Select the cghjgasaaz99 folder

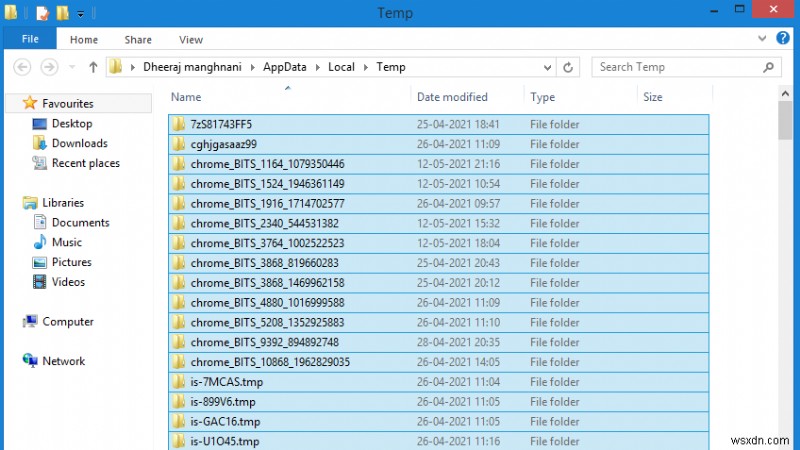[223, 144]
